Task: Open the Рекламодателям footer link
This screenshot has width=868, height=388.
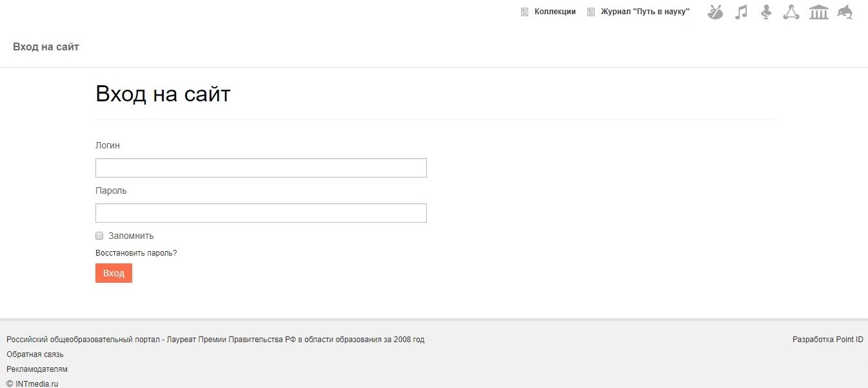Action: click(37, 369)
